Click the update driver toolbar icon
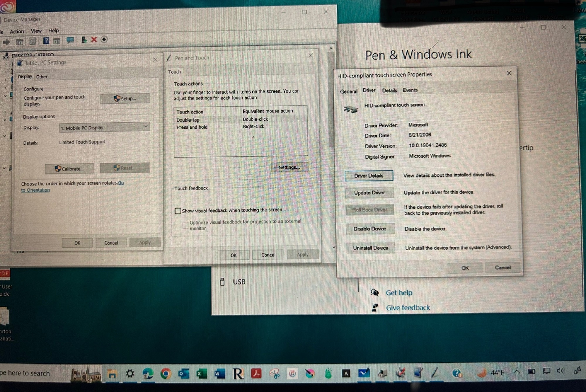The height and width of the screenshot is (392, 586). [84, 40]
